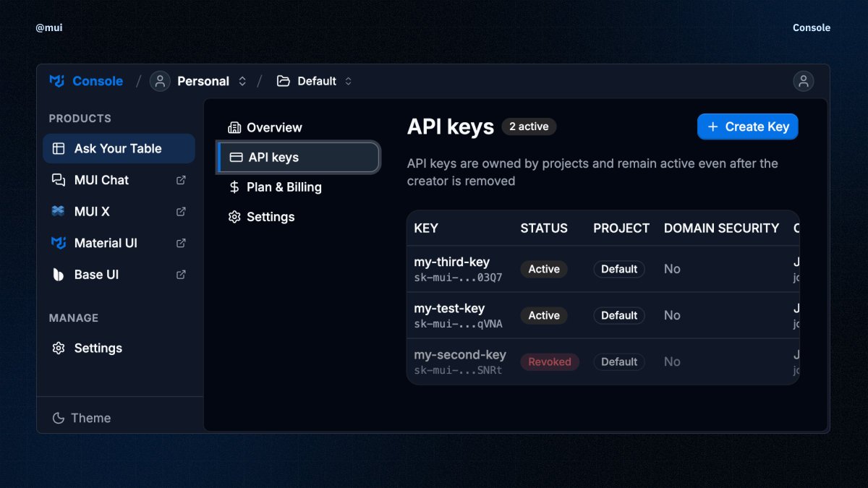Open external link icon for MUI X
The width and height of the screenshot is (868, 488).
[181, 212]
